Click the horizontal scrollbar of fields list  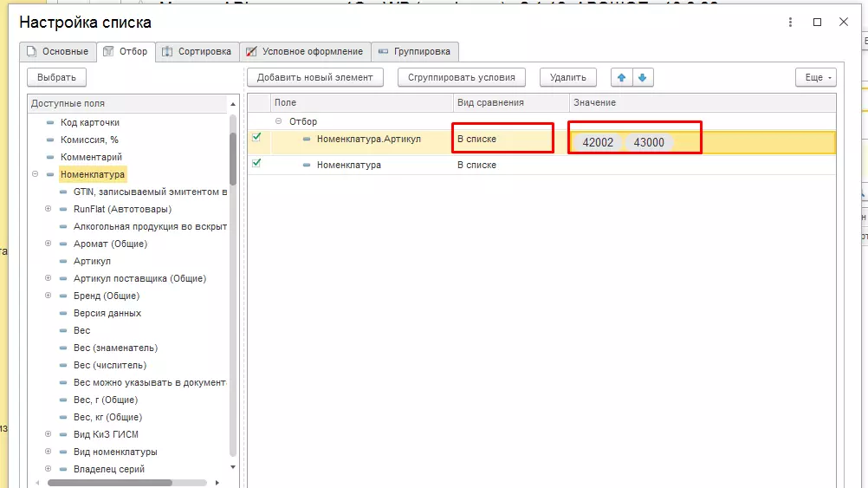click(x=110, y=483)
